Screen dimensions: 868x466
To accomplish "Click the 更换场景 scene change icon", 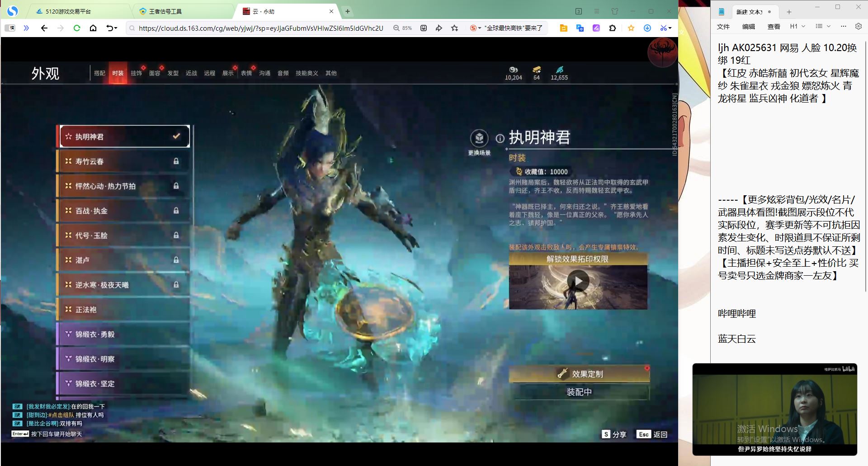I will point(479,138).
